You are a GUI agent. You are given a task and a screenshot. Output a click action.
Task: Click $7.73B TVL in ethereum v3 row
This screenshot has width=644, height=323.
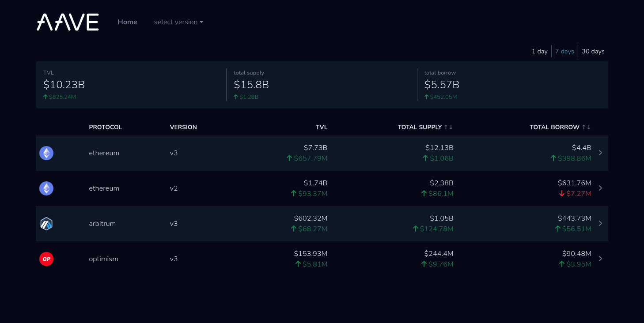click(x=315, y=147)
